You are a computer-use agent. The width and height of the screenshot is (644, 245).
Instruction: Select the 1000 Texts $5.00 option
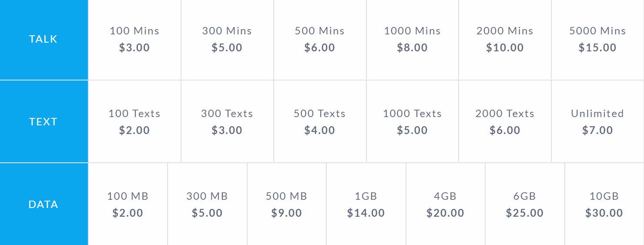click(x=413, y=121)
